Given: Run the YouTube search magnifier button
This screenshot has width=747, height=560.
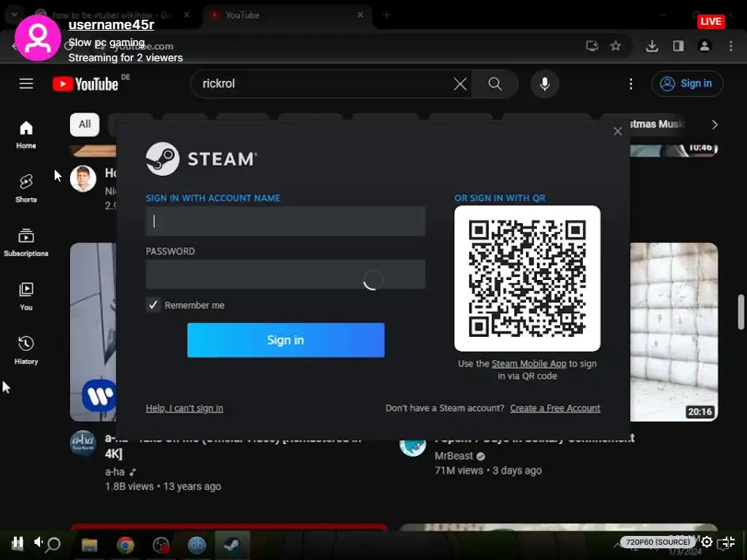Looking at the screenshot, I should 495,84.
